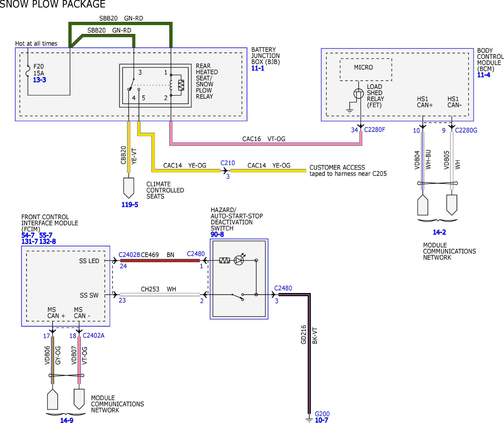Click the 119-5 climate controlled seats link
The image size is (504, 423).
(130, 205)
